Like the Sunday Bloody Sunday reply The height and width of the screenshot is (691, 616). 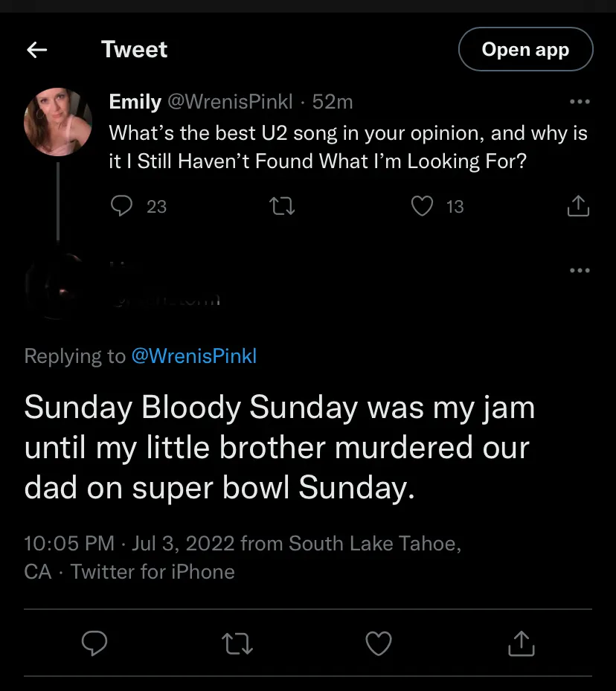click(379, 643)
